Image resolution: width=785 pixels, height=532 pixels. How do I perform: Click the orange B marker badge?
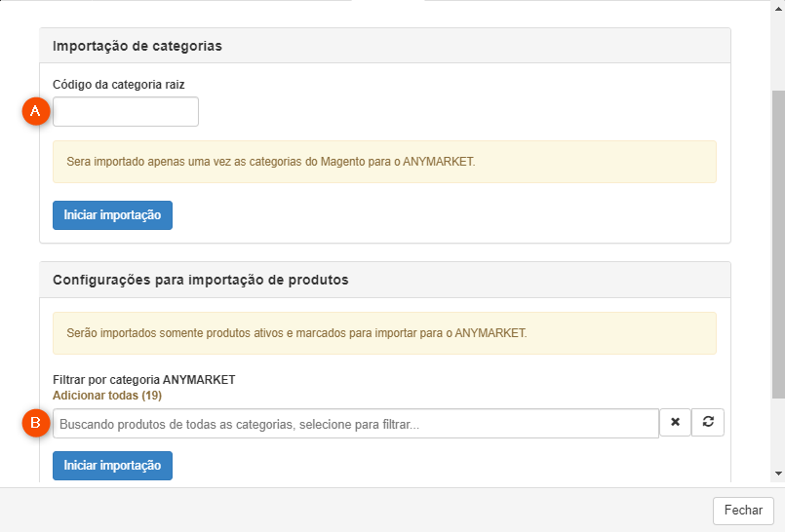pos(36,423)
